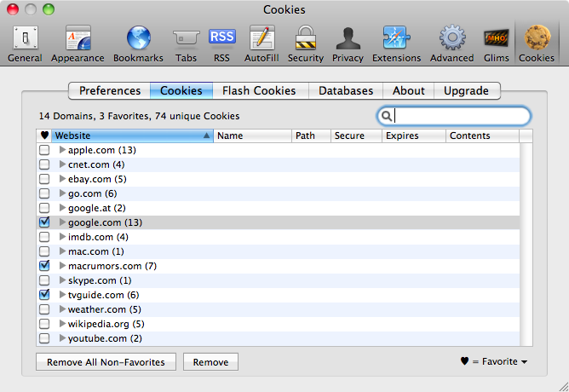Open the Appearance preferences pane
This screenshot has width=569, height=392.
coord(78,44)
